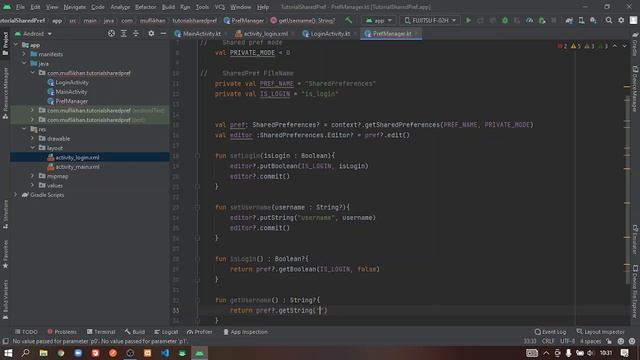Click the Make Project hammer icon
This screenshot has width=640, height=360.
click(x=348, y=20)
